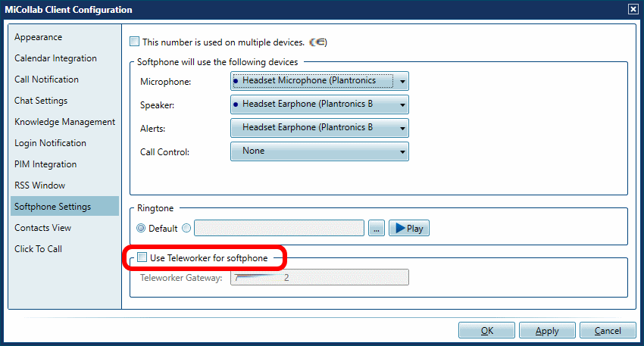Select Chat Settings in the sidebar
The width and height of the screenshot is (644, 346).
click(41, 101)
